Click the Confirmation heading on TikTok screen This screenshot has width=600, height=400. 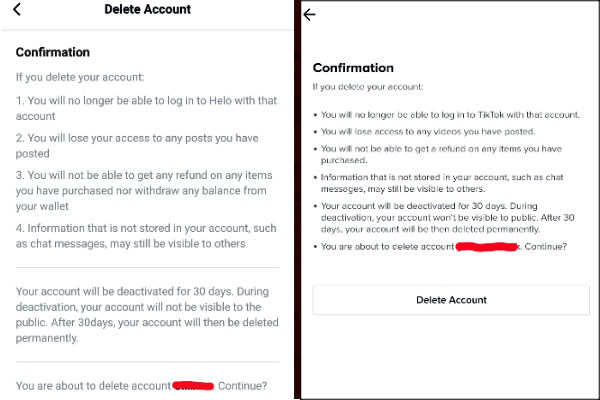point(353,68)
